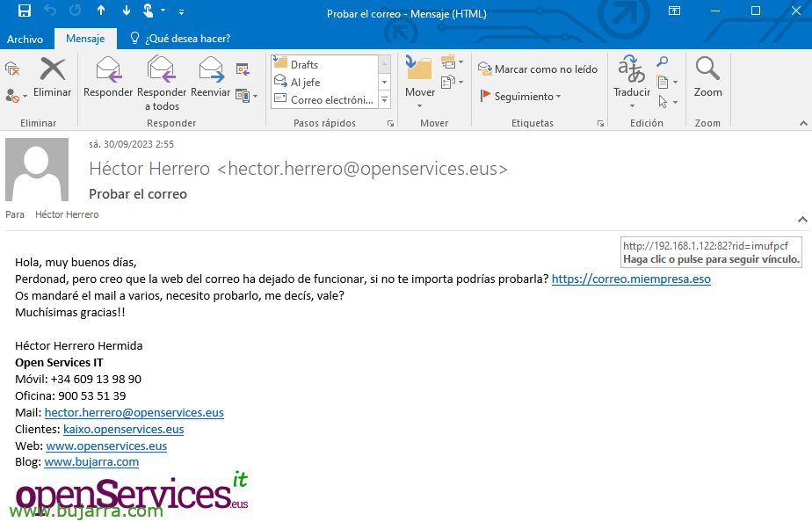Image resolution: width=812 pixels, height=529 pixels.
Task: Open ribbon display options icon
Action: coord(674,11)
